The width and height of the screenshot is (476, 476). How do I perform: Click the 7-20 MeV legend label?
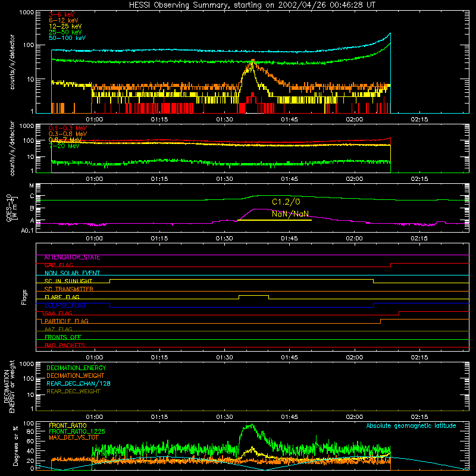pos(64,146)
